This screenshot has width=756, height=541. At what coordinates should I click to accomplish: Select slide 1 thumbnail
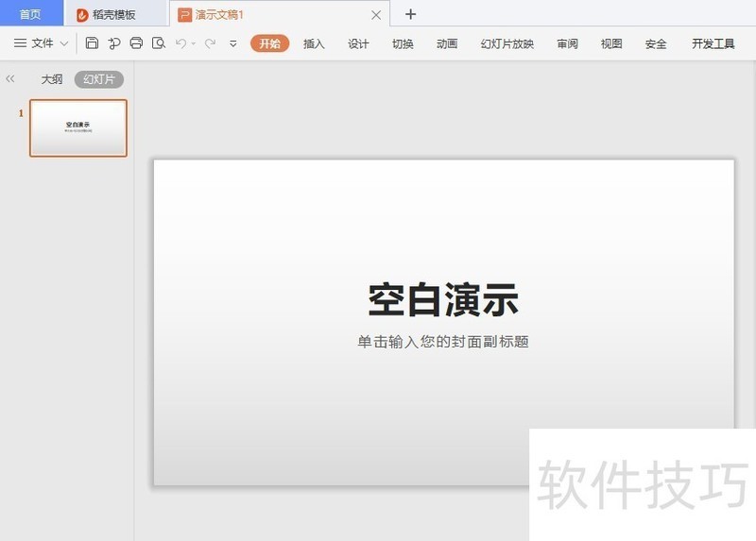[78, 127]
